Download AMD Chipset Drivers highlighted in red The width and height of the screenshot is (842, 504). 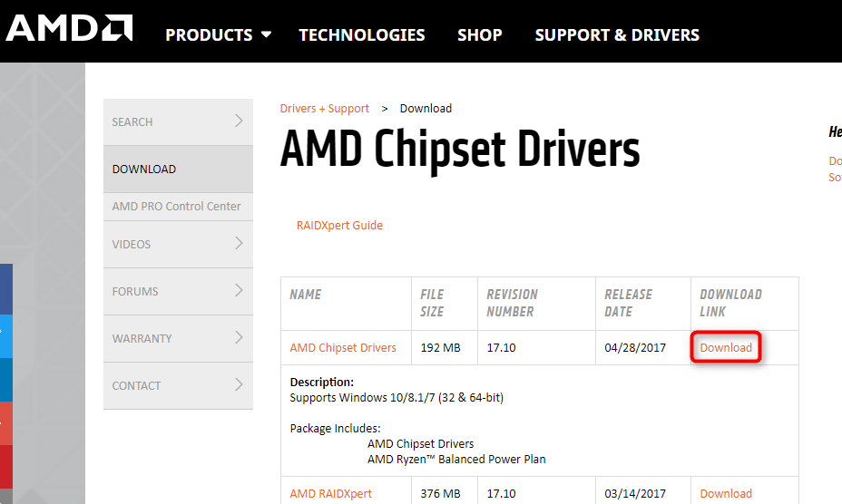click(726, 348)
